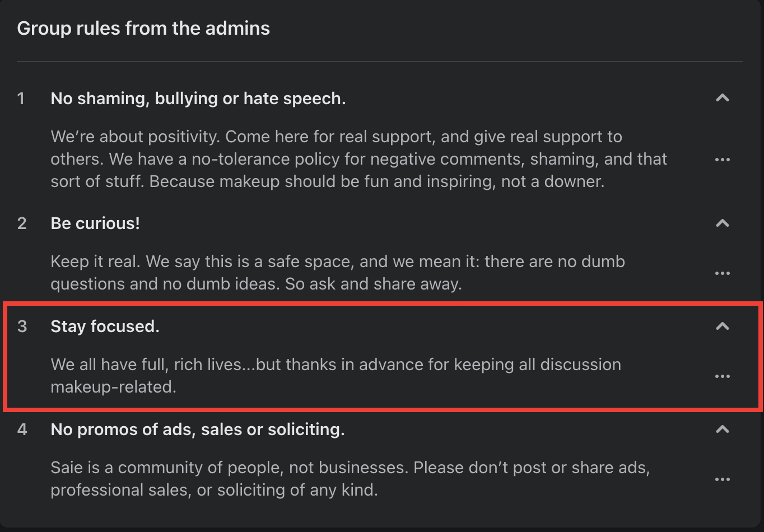764x532 pixels.
Task: Collapse the Stay focused rule chevron
Action: [x=723, y=326]
